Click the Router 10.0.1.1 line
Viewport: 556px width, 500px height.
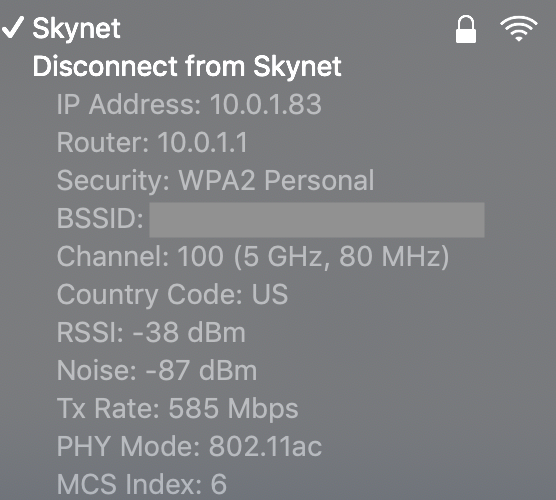point(152,142)
